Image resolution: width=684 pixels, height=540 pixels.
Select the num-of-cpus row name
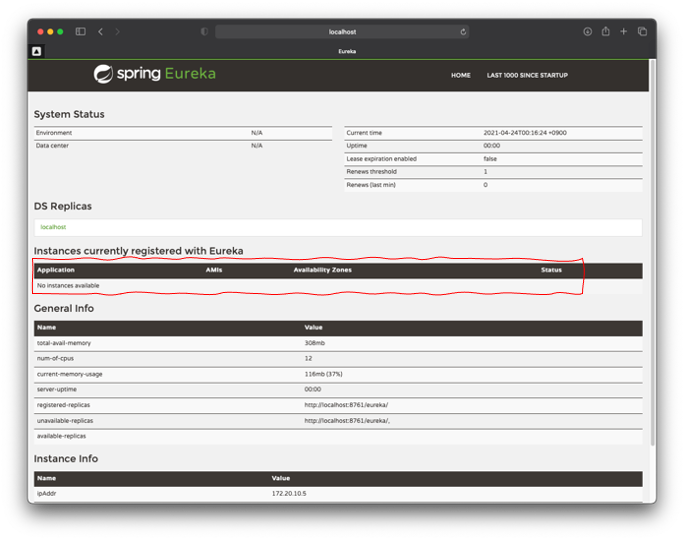tap(55, 359)
